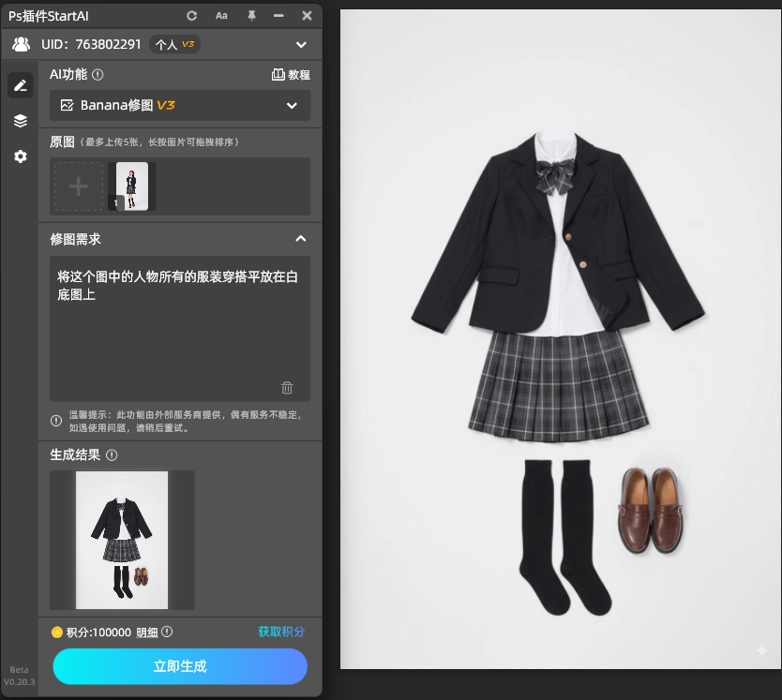The width and height of the screenshot is (782, 700).
Task: Clear the prompt using the trash icon
Action: 287,387
